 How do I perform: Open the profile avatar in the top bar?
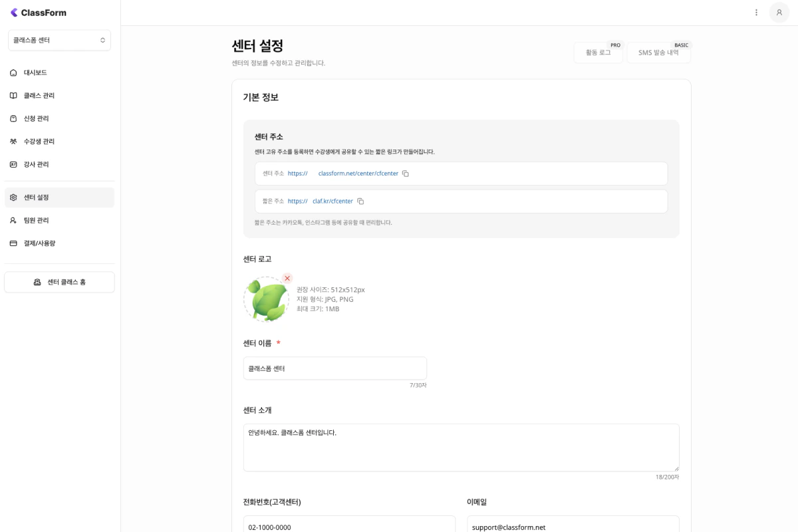pos(779,13)
